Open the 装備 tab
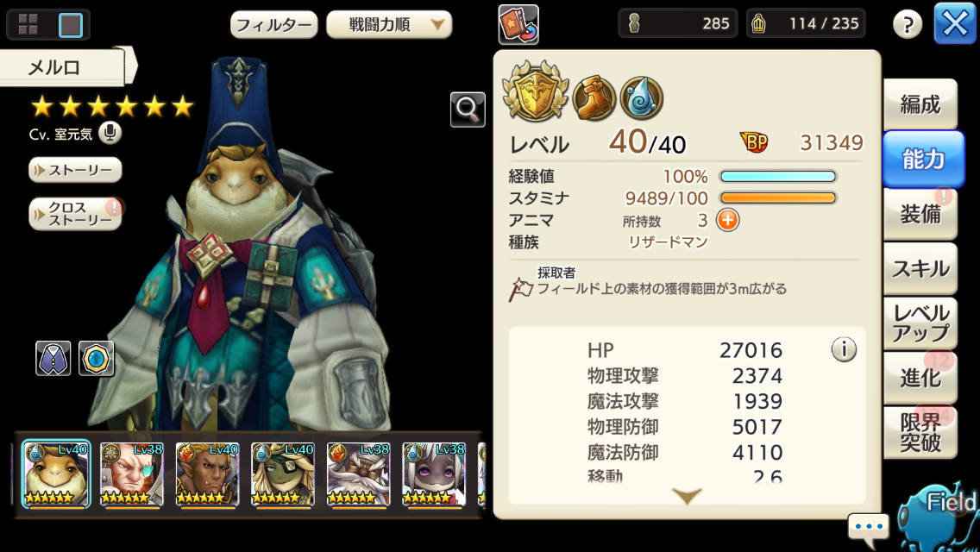This screenshot has height=552, width=980. point(920,214)
